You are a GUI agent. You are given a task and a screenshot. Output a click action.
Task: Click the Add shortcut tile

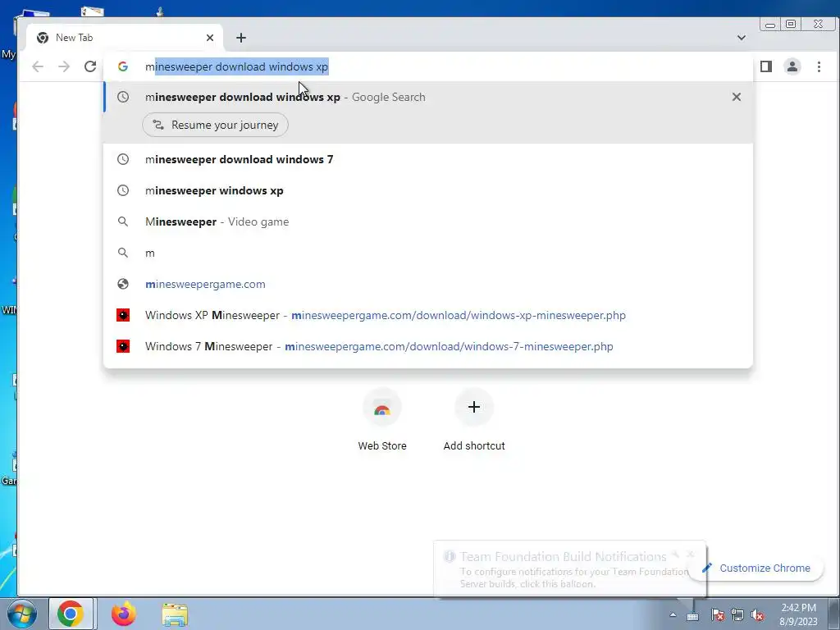(x=473, y=421)
